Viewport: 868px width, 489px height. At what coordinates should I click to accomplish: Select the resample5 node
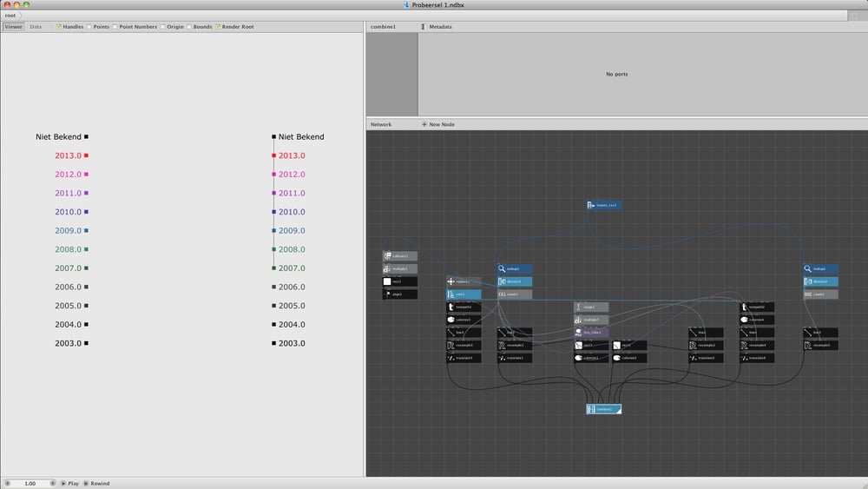(820, 345)
